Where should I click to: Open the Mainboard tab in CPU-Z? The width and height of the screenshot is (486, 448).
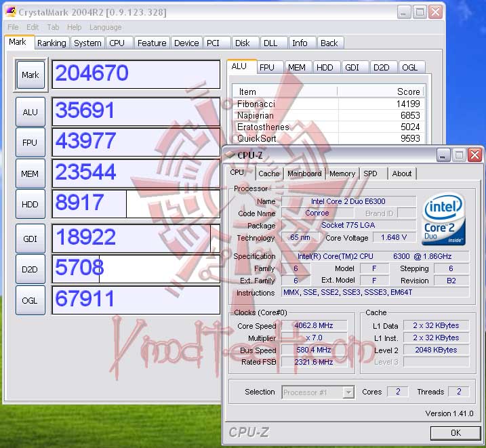304,174
